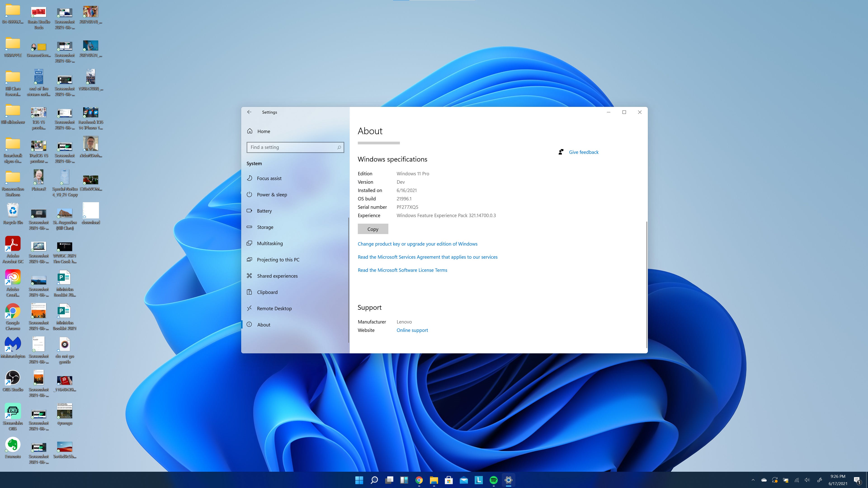Select the Recycle Bin desktop icon
868x488 pixels.
pos(13,214)
